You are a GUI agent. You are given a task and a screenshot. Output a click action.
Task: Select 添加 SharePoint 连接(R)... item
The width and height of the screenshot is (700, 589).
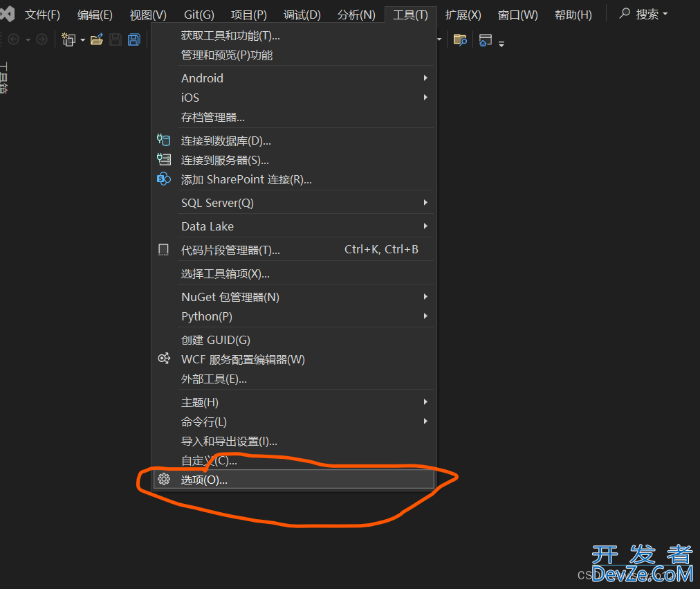(293, 179)
